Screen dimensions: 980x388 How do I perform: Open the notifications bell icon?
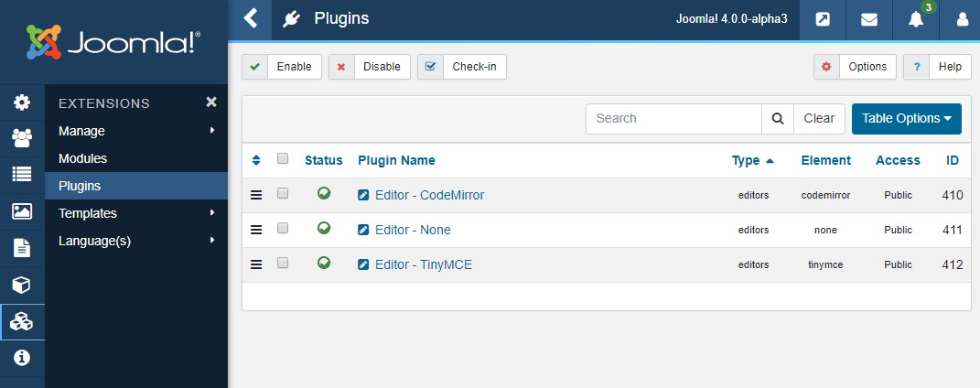pos(916,19)
